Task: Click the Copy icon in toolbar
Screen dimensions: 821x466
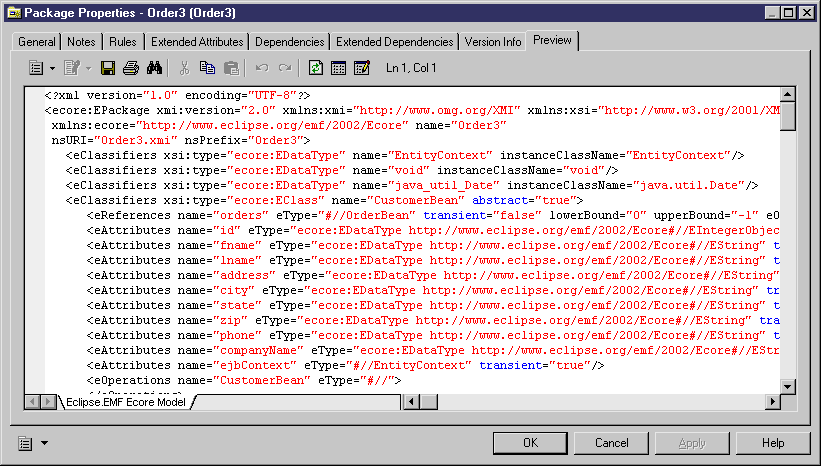Action: click(x=208, y=68)
